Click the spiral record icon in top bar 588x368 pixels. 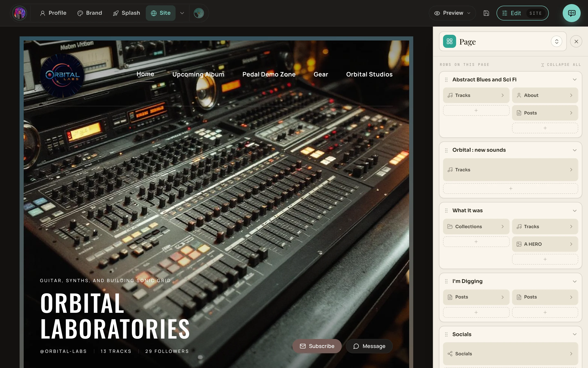tap(199, 13)
